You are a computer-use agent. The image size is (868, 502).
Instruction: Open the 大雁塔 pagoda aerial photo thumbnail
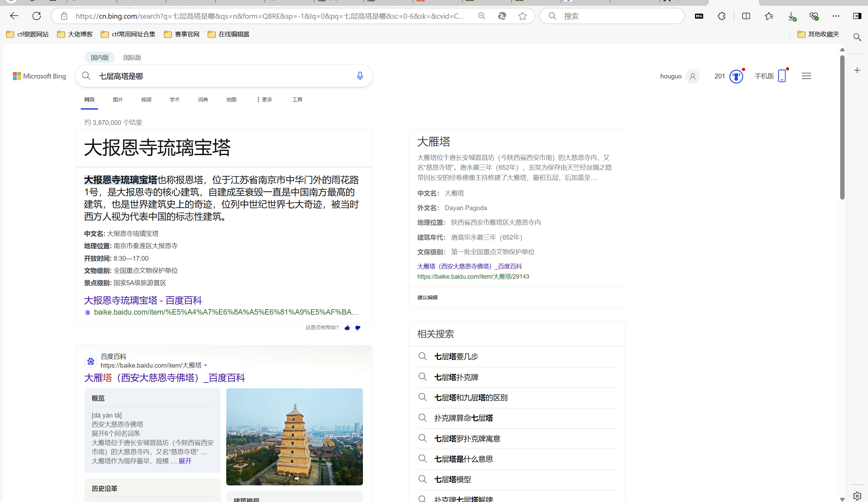click(x=294, y=437)
